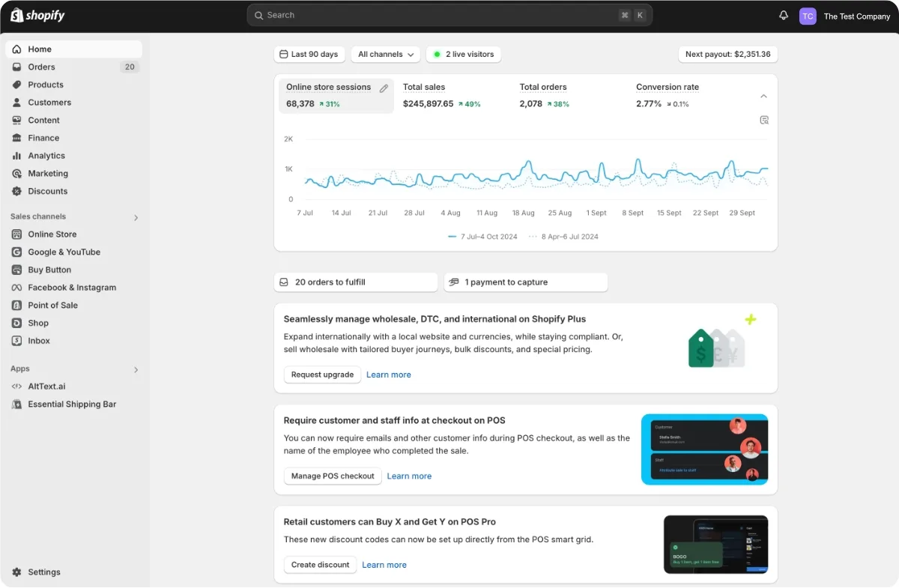Click the search field at top
The height and width of the screenshot is (588, 899).
pyautogui.click(x=449, y=15)
